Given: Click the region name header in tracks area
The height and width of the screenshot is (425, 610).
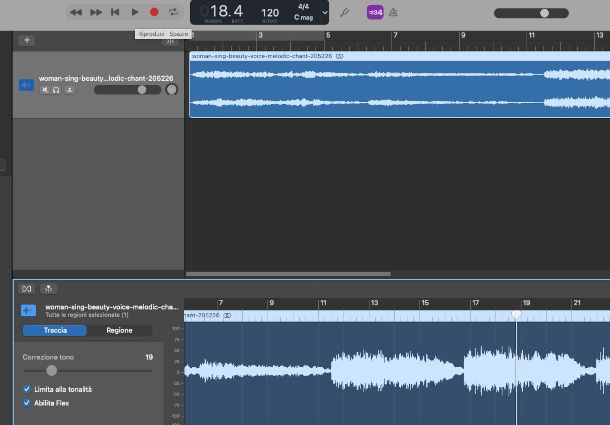Looking at the screenshot, I should click(262, 56).
